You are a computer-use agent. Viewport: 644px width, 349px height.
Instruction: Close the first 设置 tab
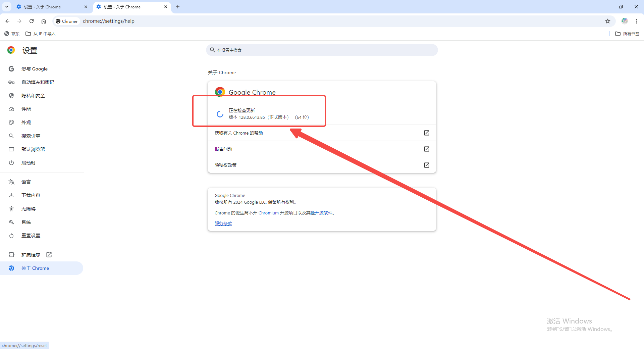86,7
